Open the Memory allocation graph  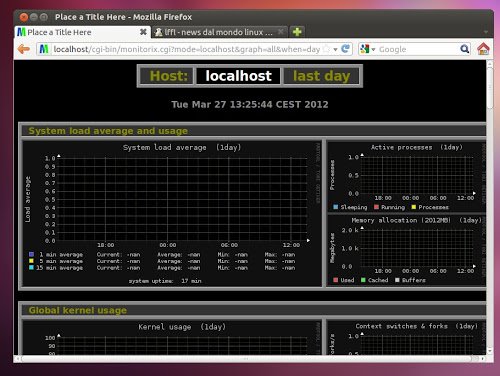coord(407,250)
